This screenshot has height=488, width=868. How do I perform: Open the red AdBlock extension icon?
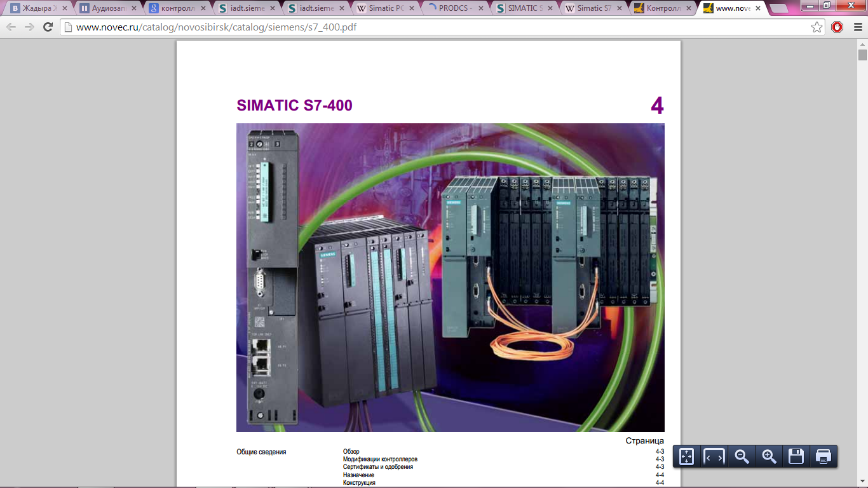pos(837,27)
